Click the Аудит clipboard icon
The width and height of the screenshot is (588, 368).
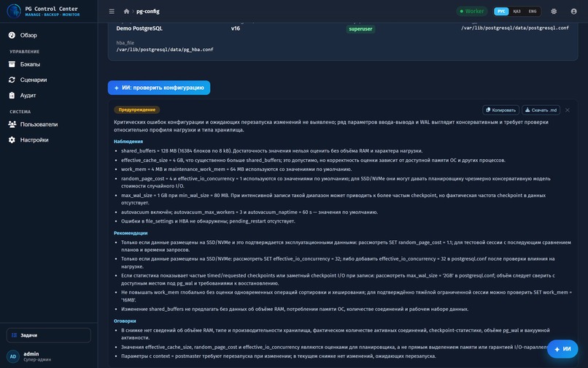(x=12, y=96)
